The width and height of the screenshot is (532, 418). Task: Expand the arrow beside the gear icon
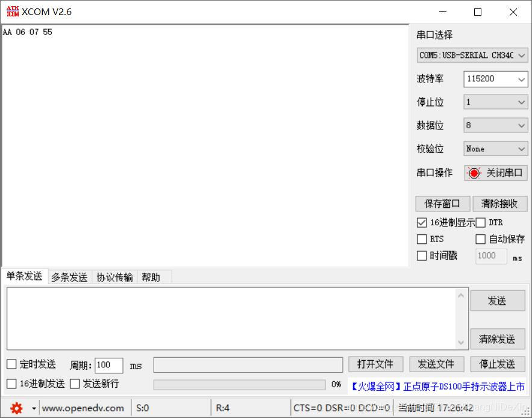34,408
